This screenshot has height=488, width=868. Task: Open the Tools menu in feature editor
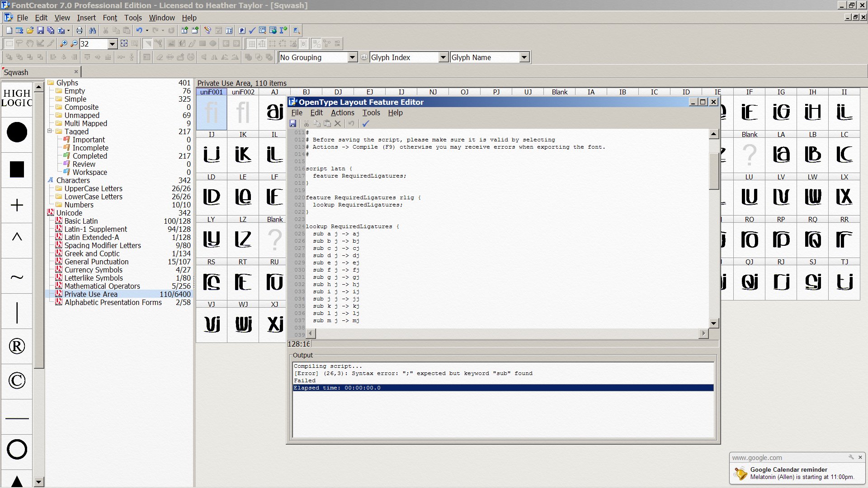(x=370, y=113)
